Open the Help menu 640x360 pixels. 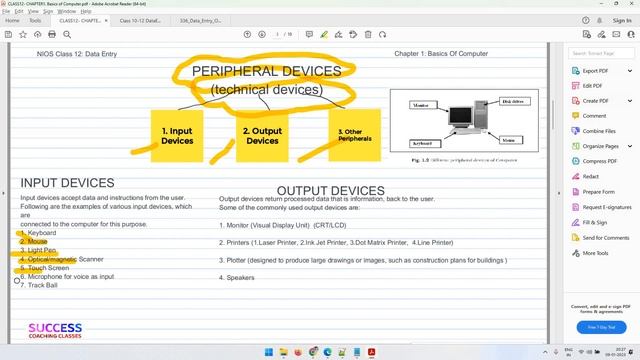86,11
